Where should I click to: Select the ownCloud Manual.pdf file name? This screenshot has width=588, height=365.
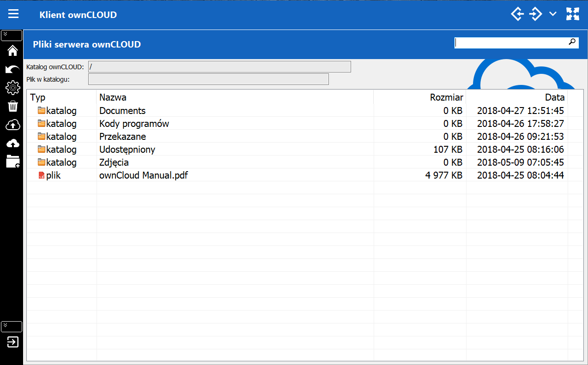(x=144, y=175)
